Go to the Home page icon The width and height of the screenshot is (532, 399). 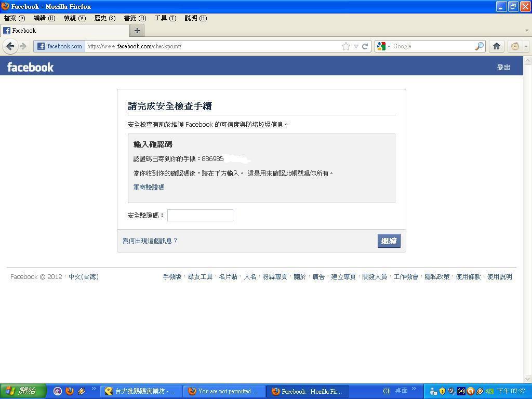point(496,46)
